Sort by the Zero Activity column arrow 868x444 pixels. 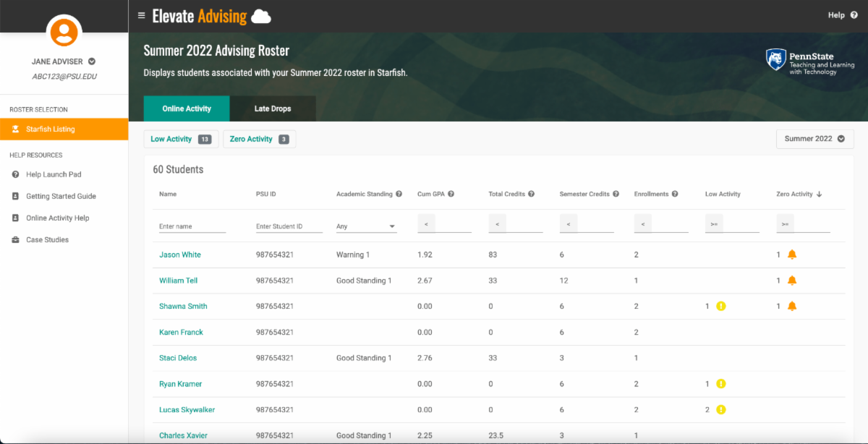pyautogui.click(x=819, y=194)
